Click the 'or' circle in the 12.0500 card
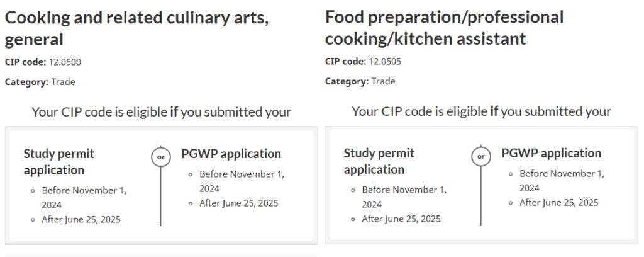644x257 pixels. point(160,157)
